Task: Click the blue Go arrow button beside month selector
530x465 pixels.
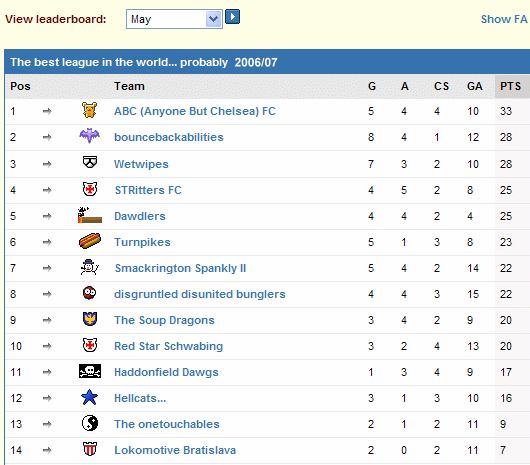Action: [x=233, y=17]
